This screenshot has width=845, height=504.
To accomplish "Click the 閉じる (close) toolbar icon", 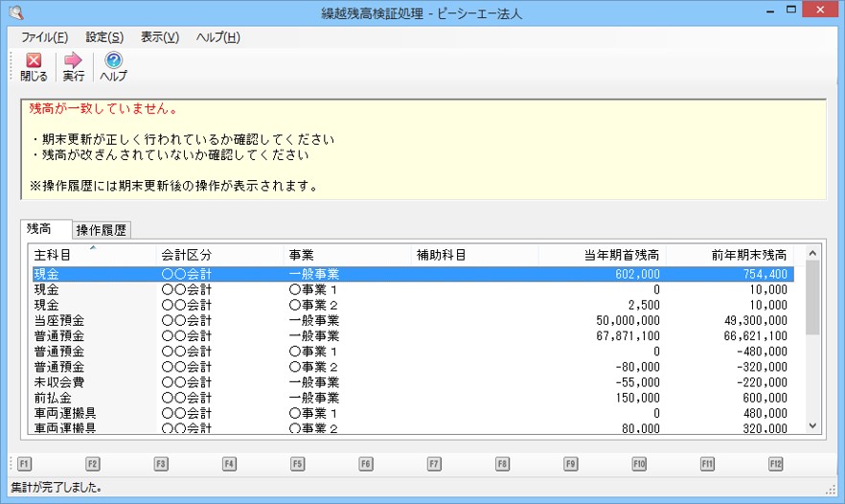I will 34,66.
